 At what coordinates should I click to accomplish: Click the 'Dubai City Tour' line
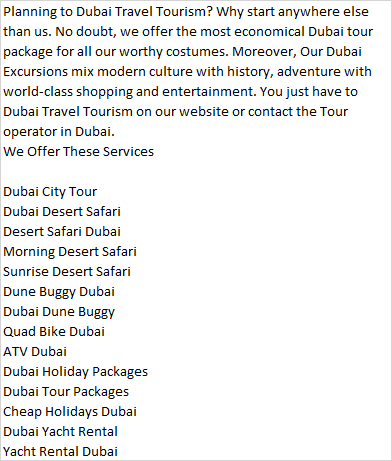tap(50, 192)
